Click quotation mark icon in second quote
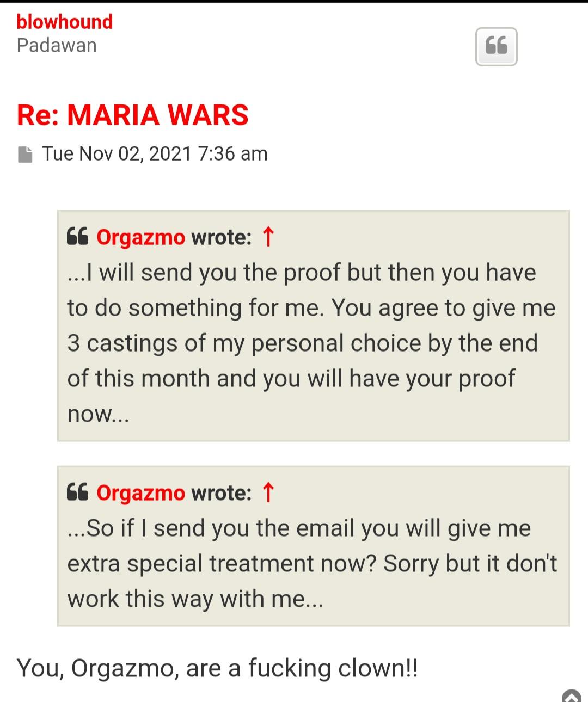The image size is (588, 702). click(x=77, y=492)
